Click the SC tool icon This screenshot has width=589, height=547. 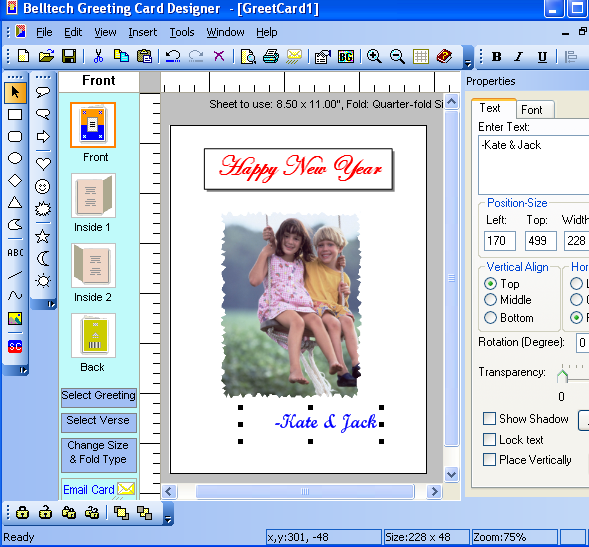pyautogui.click(x=15, y=346)
